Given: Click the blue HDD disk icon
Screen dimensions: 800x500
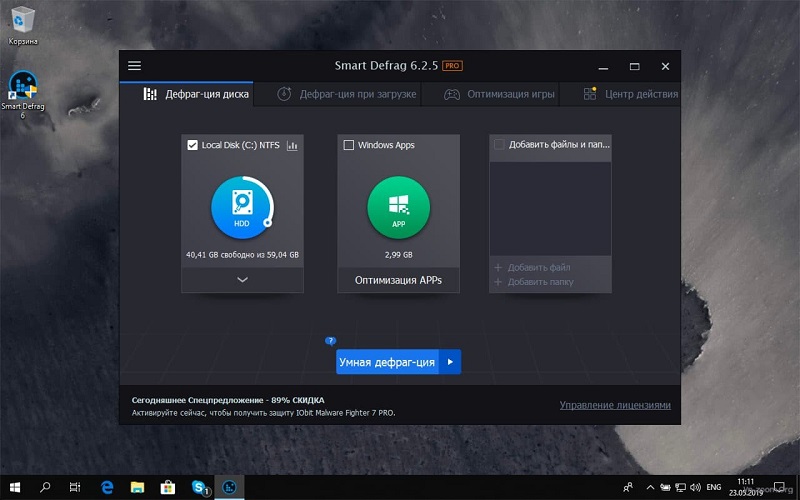Looking at the screenshot, I should click(242, 207).
